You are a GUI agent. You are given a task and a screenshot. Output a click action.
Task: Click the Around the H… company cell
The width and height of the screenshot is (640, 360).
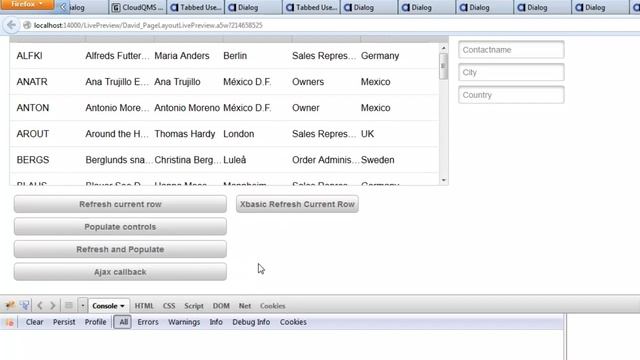117,134
